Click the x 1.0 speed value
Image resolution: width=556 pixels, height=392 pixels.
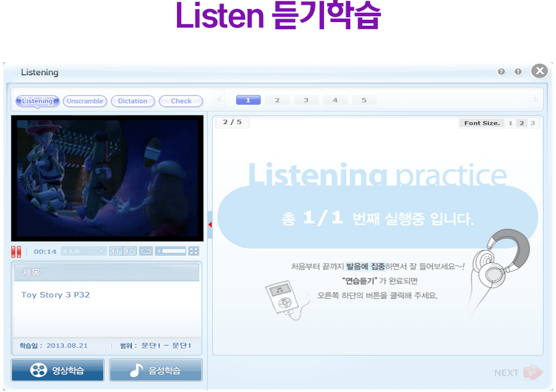click(71, 252)
